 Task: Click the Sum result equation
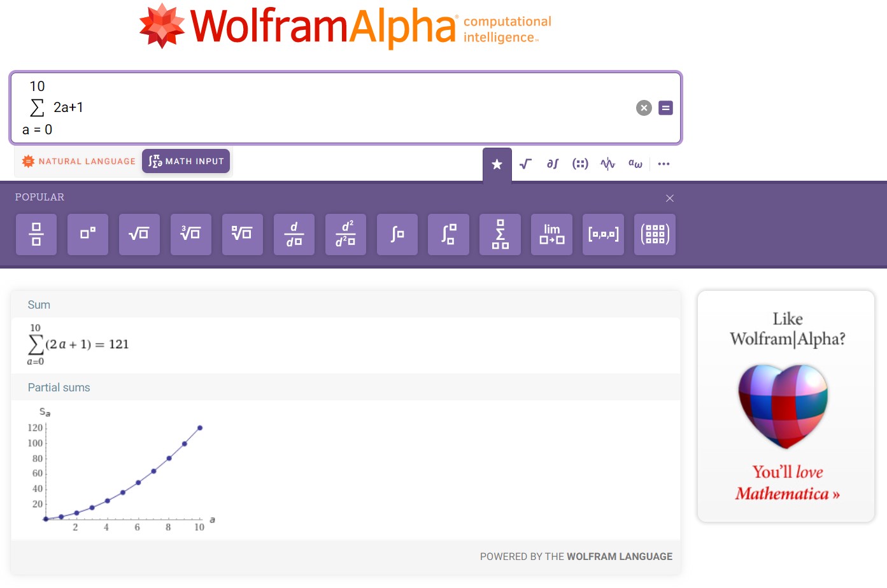pyautogui.click(x=78, y=344)
